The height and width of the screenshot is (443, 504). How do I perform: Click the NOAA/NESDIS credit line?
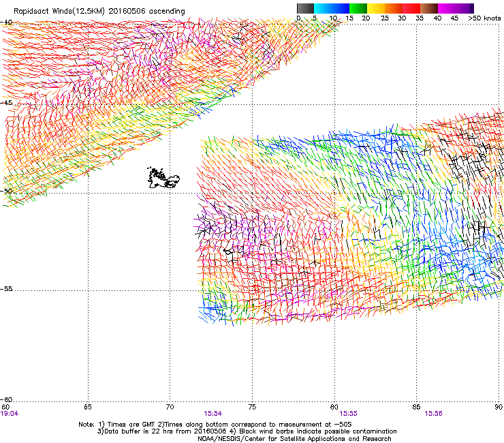pos(294,439)
